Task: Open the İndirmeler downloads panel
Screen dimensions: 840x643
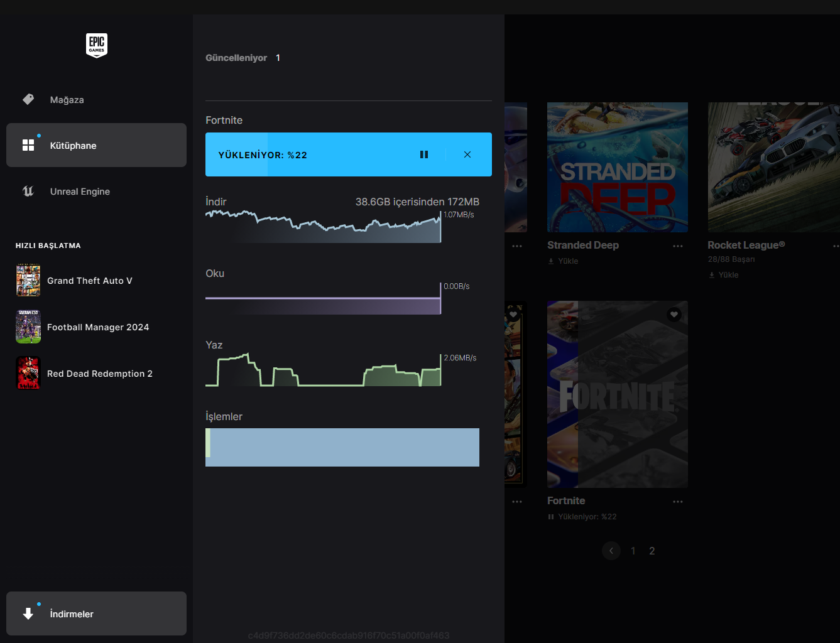Action: click(x=96, y=613)
